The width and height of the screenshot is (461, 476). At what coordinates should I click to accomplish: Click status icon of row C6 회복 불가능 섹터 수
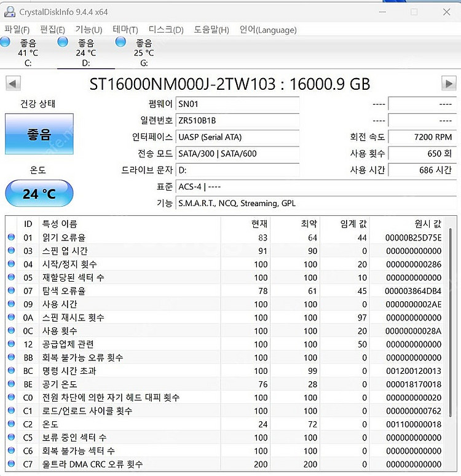(x=11, y=451)
